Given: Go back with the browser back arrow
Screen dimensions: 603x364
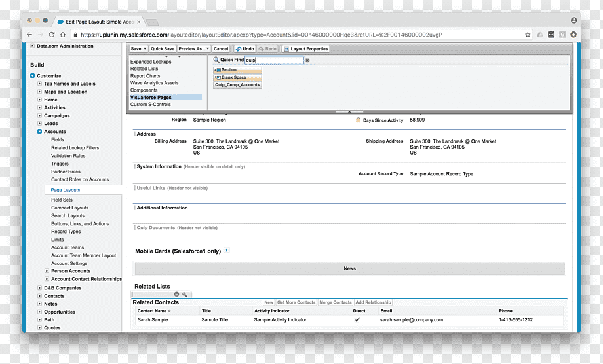Looking at the screenshot, I should [29, 35].
